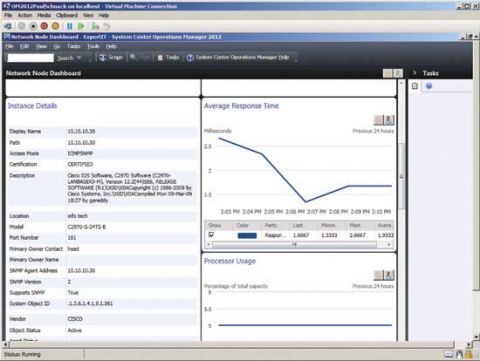Click into the search text field
This screenshot has width=480, height=361.
coord(30,58)
